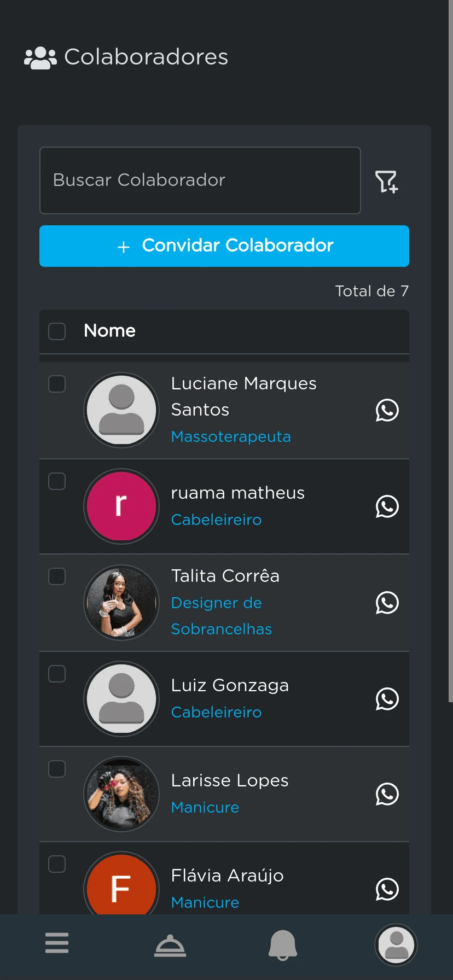453x980 pixels.
Task: Open the hamburger menu
Action: click(x=57, y=943)
